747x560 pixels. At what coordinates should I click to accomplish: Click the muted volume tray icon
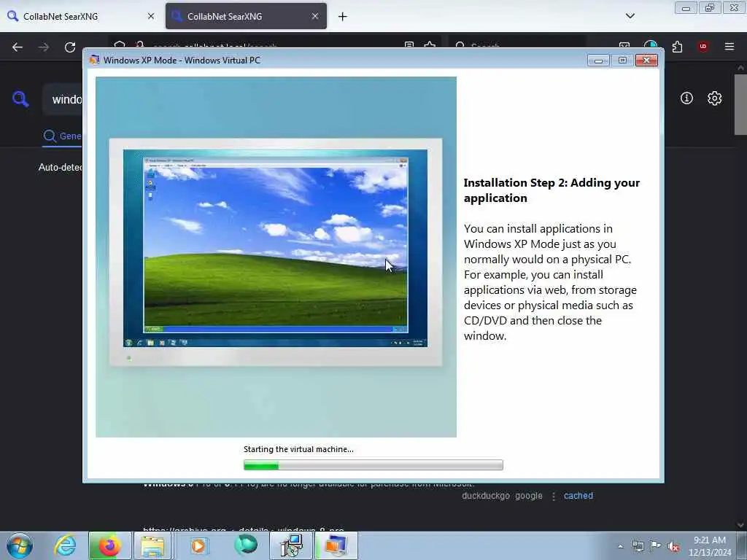[x=673, y=546]
